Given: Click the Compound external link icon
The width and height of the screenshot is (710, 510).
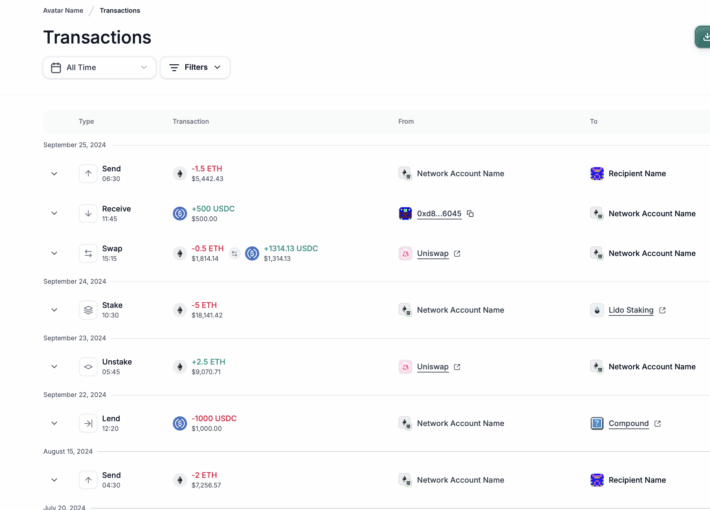Looking at the screenshot, I should pyautogui.click(x=657, y=424).
